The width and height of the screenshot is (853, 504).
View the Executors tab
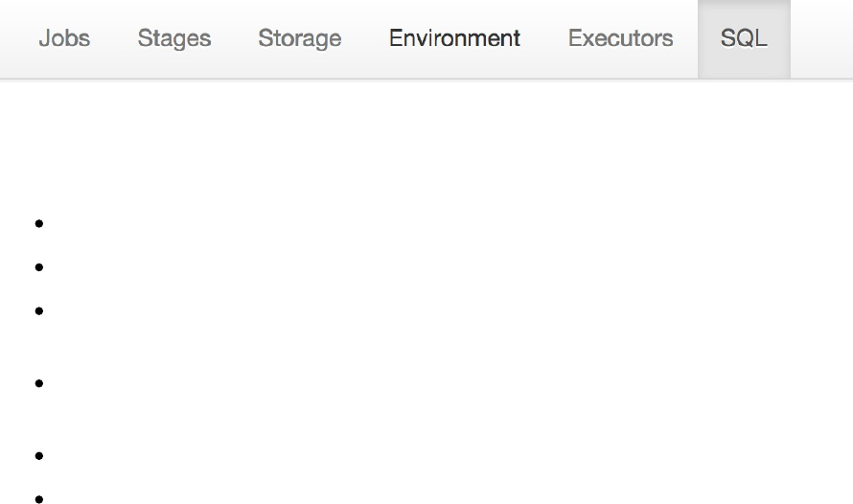(x=620, y=38)
